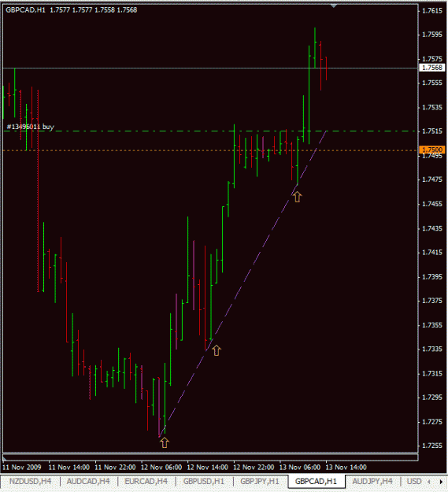Click the 1.7295 price axis value
Viewport: 448px width, 492px height.
[432, 398]
